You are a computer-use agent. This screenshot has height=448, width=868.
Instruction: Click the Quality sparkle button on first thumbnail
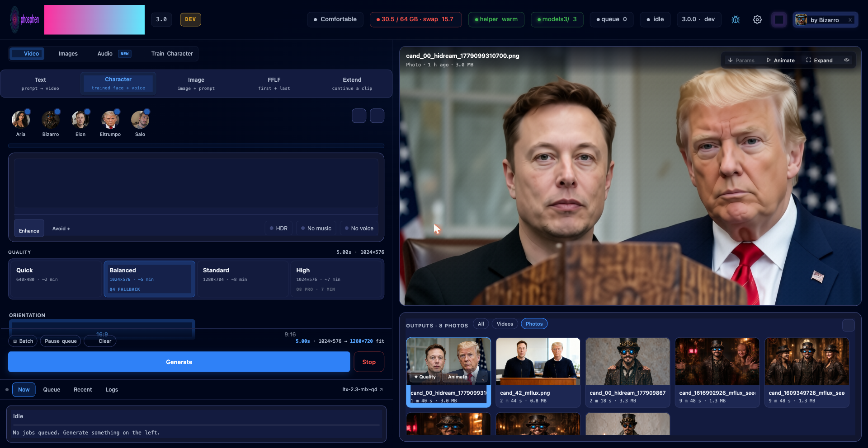tap(425, 377)
